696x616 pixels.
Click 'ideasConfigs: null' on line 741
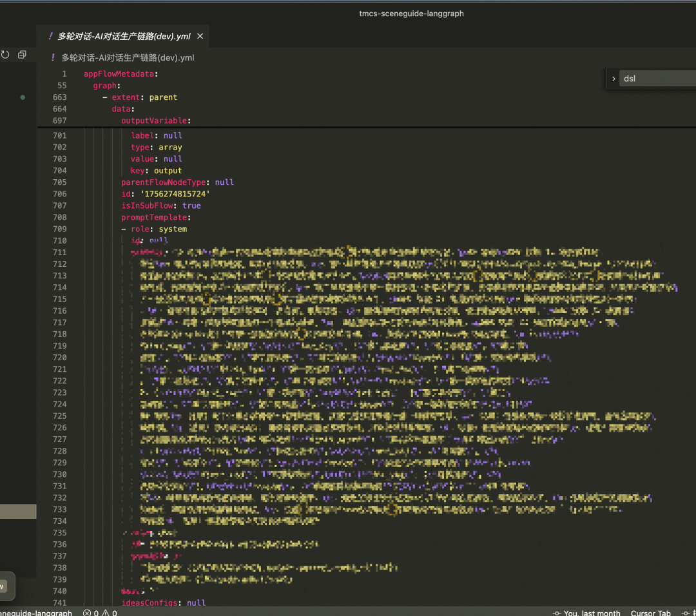163,602
